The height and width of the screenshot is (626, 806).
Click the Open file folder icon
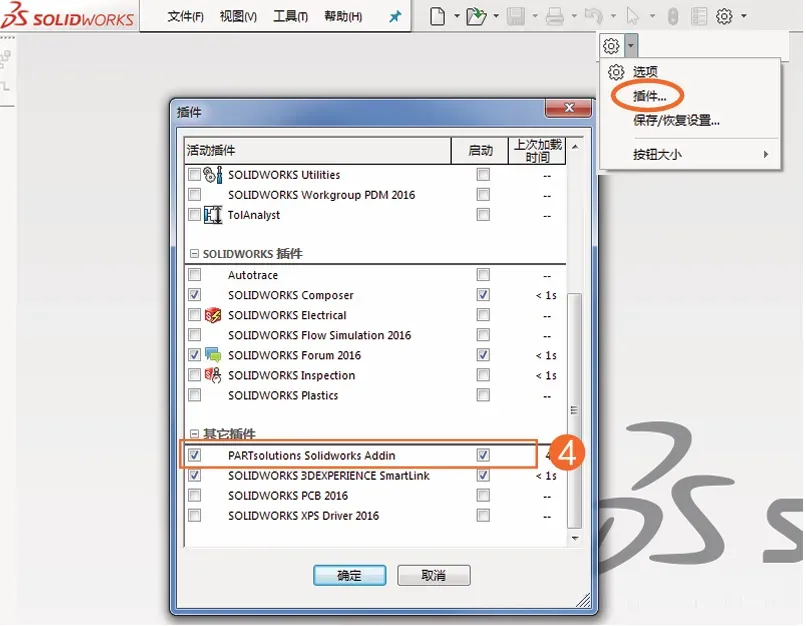click(x=476, y=16)
